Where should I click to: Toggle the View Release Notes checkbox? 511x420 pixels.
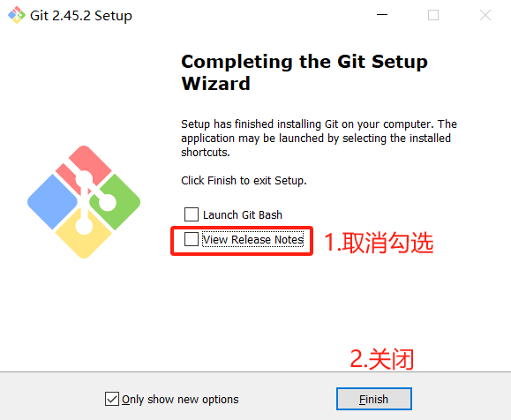pyautogui.click(x=192, y=239)
